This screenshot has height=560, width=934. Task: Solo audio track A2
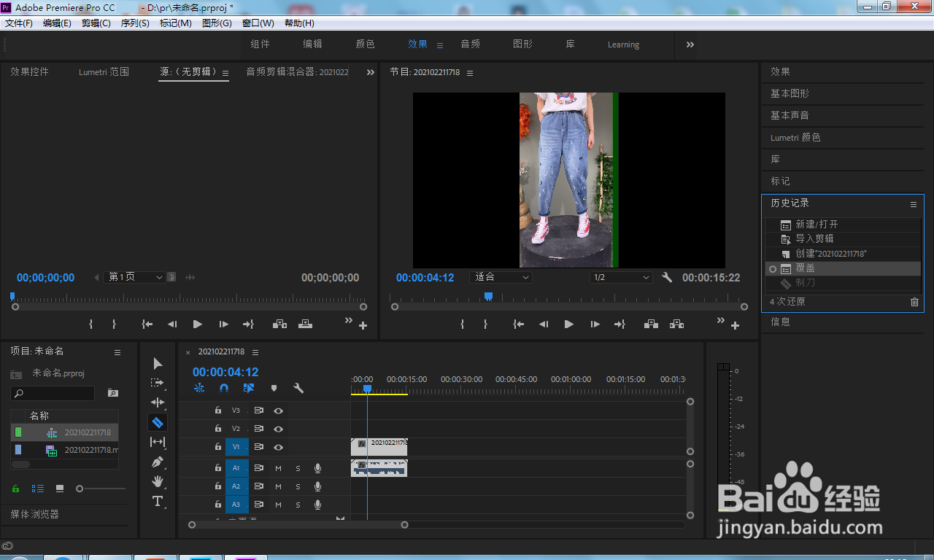tap(298, 486)
